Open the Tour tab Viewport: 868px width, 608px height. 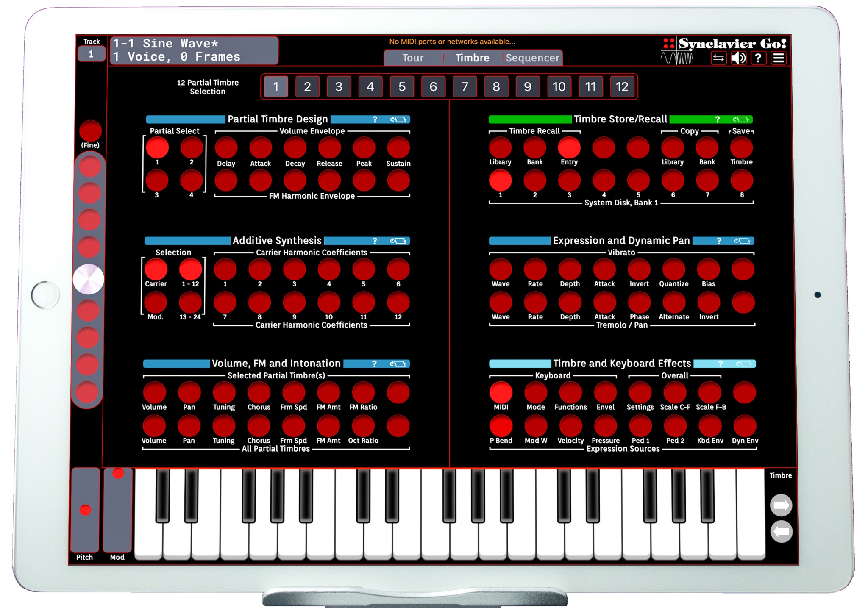tap(413, 58)
